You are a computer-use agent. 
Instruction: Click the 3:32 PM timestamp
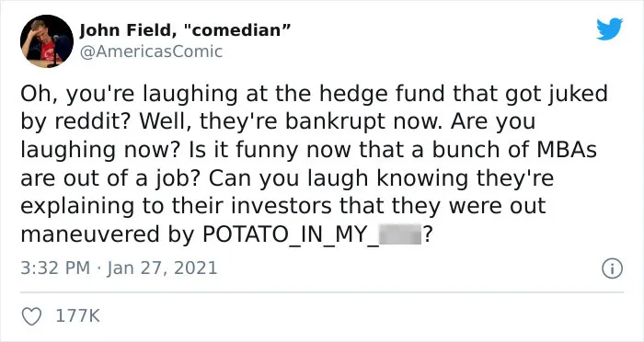(55, 268)
